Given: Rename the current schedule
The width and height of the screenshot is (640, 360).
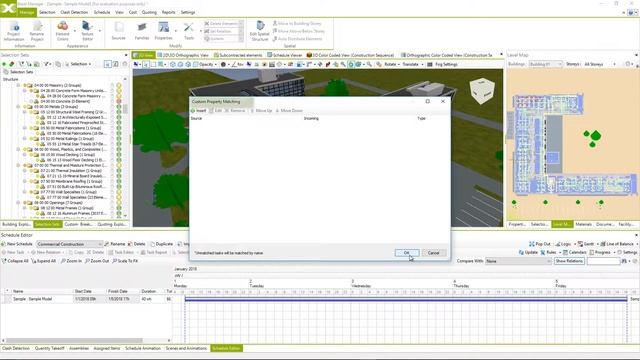Looking at the screenshot, I should 115,244.
